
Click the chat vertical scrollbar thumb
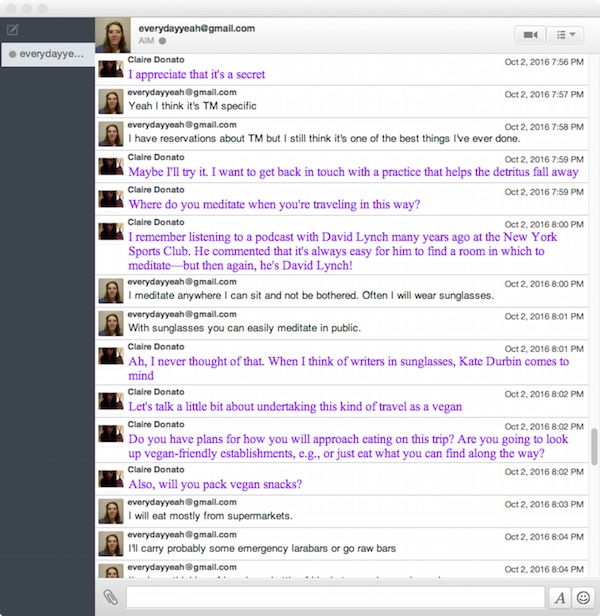[x=595, y=446]
